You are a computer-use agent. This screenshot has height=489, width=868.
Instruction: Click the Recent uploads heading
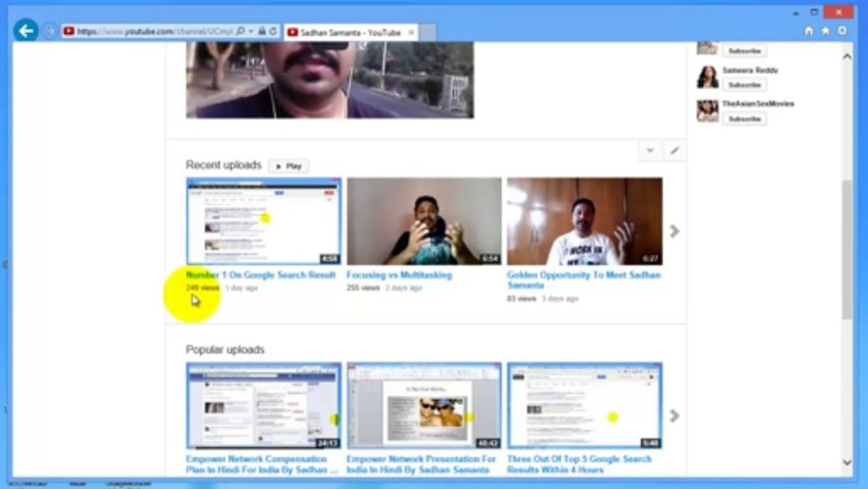tap(223, 165)
